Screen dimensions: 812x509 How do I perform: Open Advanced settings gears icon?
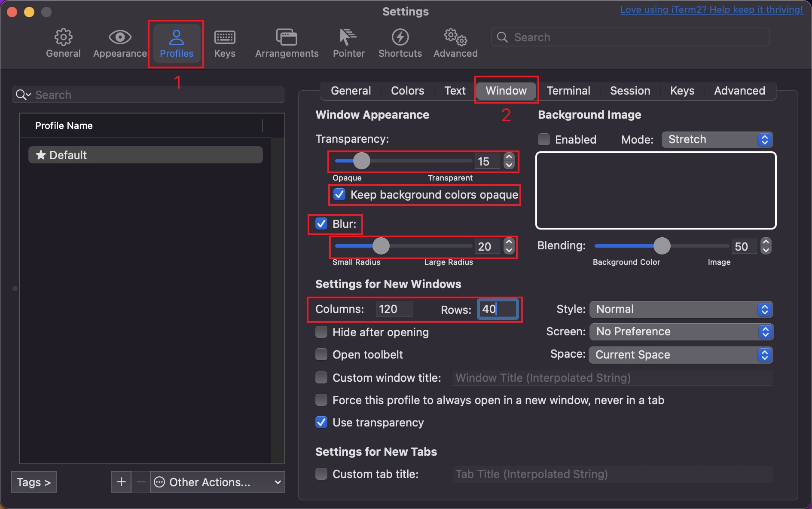(455, 37)
